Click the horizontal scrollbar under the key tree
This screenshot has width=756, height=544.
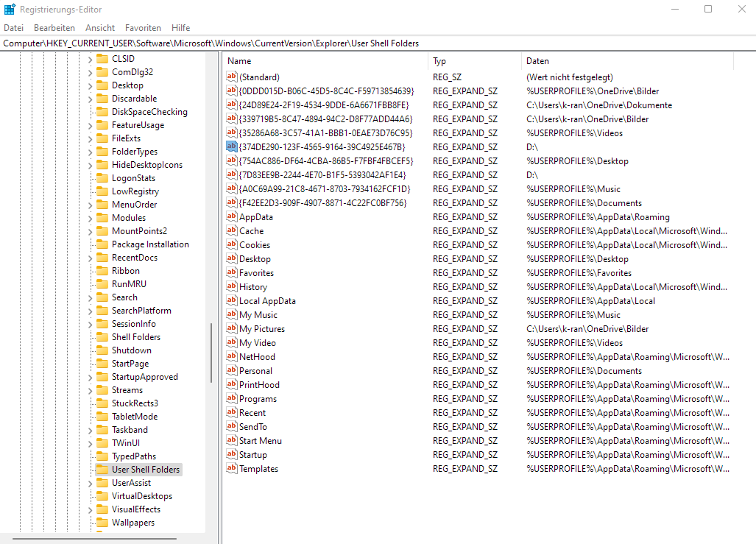(94, 539)
